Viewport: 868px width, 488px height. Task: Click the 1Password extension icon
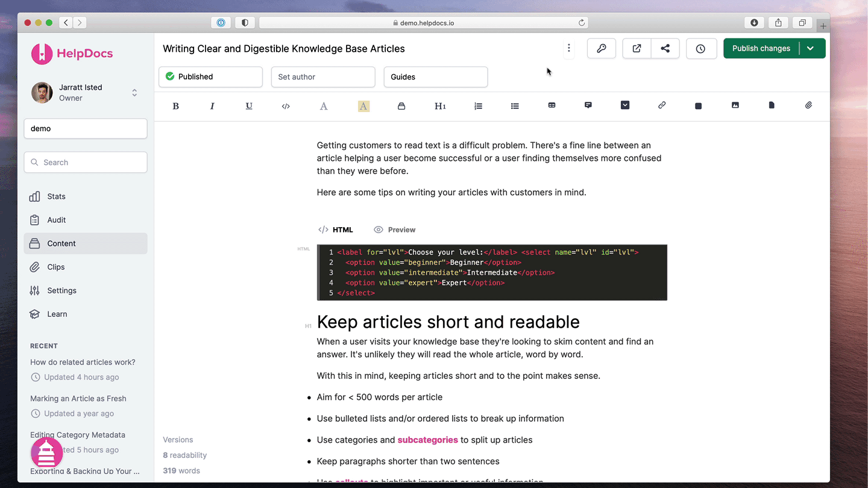click(221, 23)
